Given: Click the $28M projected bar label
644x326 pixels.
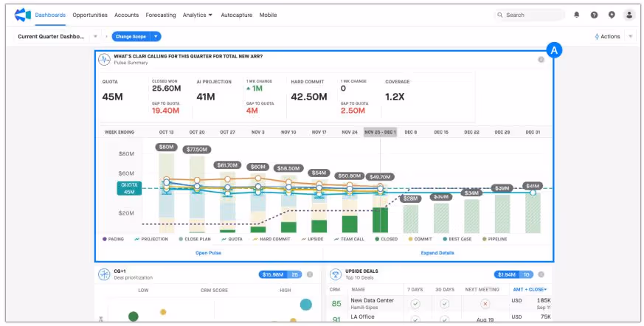Looking at the screenshot, I should pyautogui.click(x=410, y=198).
